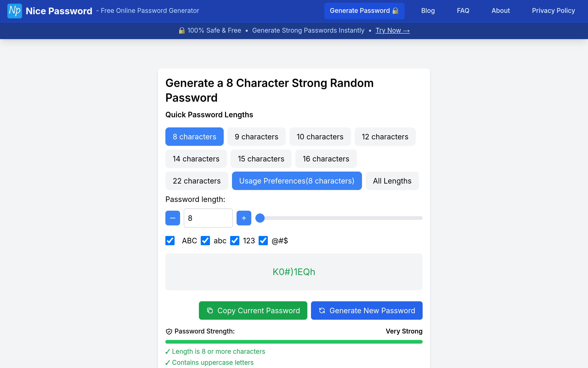Click the Nice Password site title
The width and height of the screenshot is (588, 368).
(x=59, y=11)
